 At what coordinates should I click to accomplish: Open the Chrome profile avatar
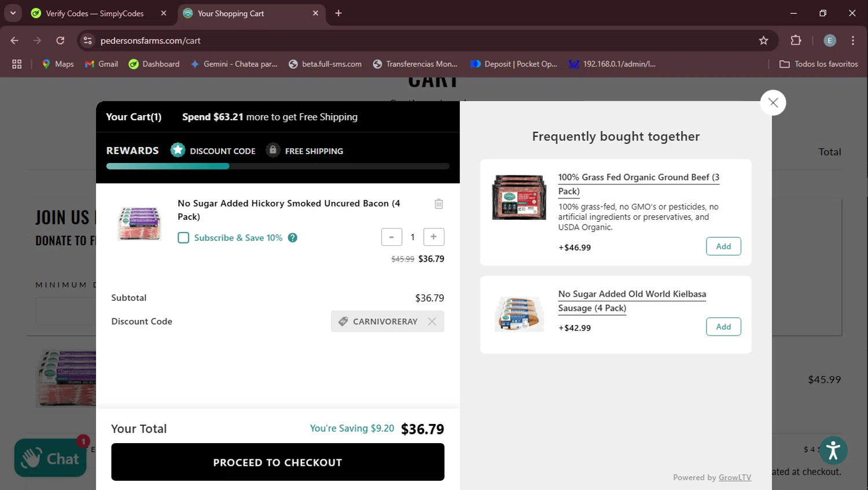click(830, 40)
